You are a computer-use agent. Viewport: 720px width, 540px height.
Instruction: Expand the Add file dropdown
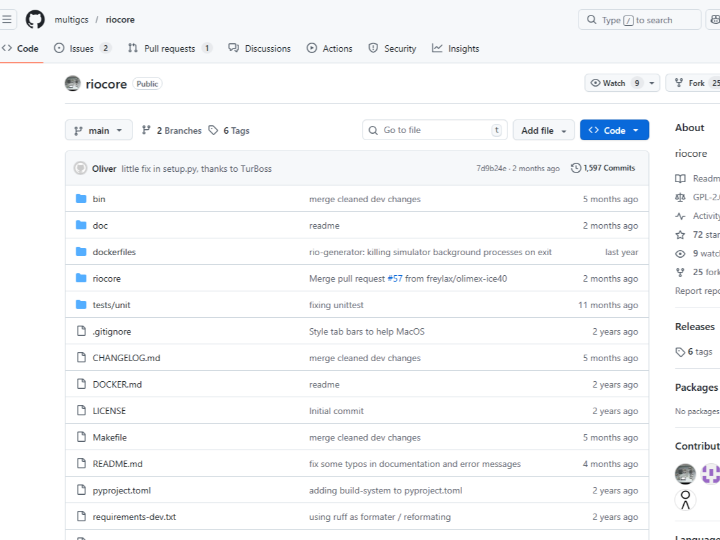point(543,130)
